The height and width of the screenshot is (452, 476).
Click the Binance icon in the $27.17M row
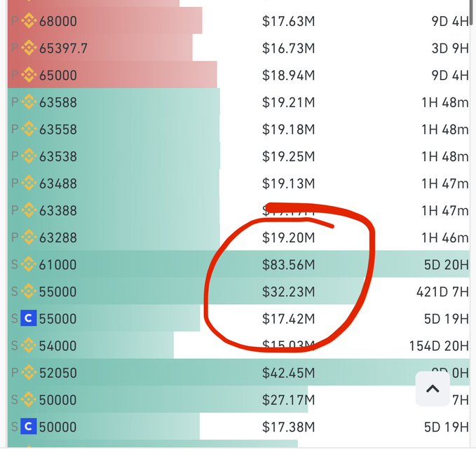pyautogui.click(x=29, y=399)
